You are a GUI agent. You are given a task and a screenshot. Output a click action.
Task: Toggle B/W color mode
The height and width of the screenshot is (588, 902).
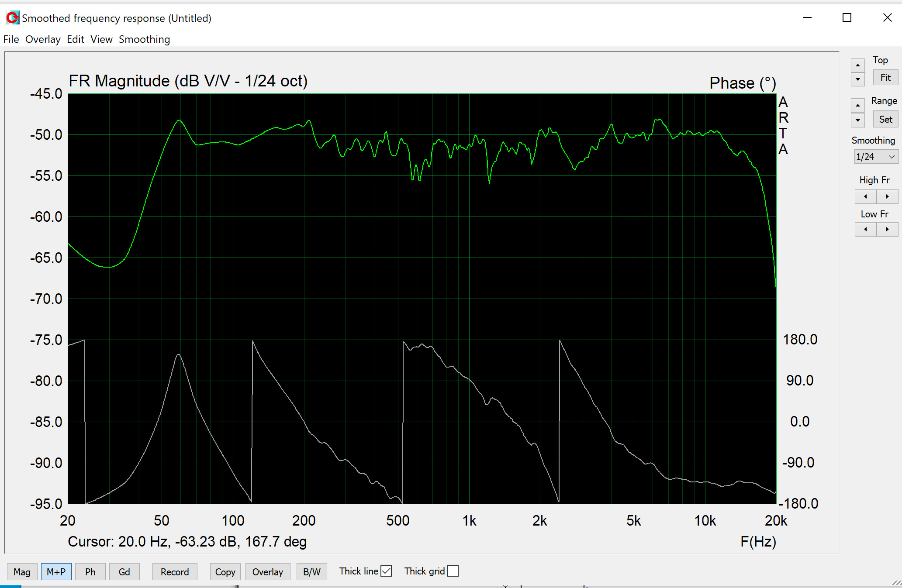coord(312,572)
